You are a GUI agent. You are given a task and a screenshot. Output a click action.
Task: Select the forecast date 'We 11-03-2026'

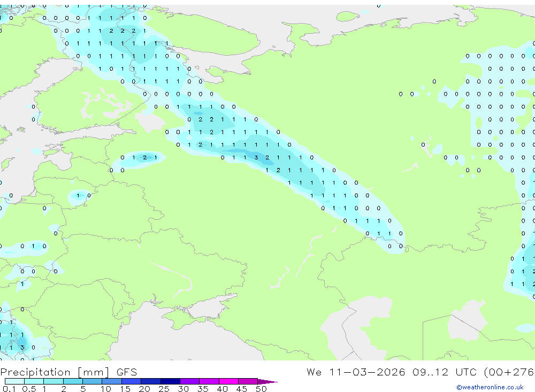[x=356, y=372]
